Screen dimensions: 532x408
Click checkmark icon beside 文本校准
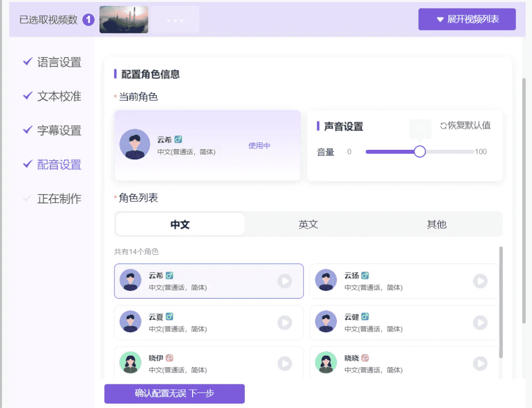(x=28, y=96)
